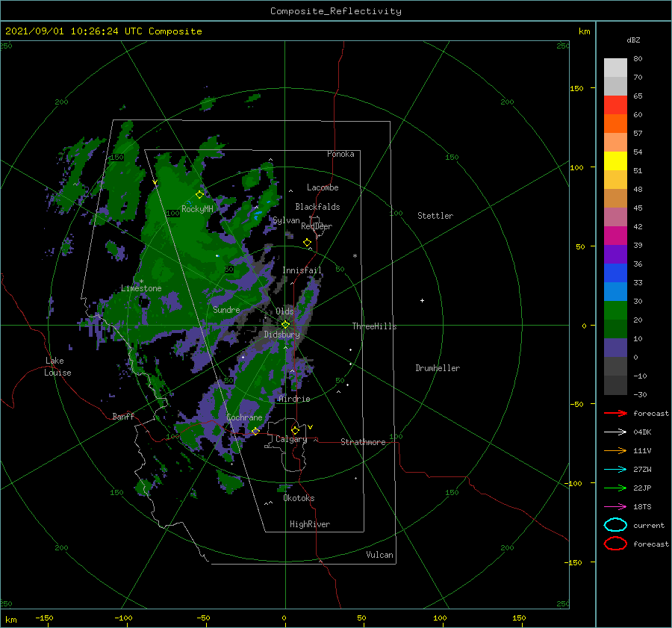The image size is (672, 628).
Task: Click the Strathmore city label
Action: click(x=363, y=442)
